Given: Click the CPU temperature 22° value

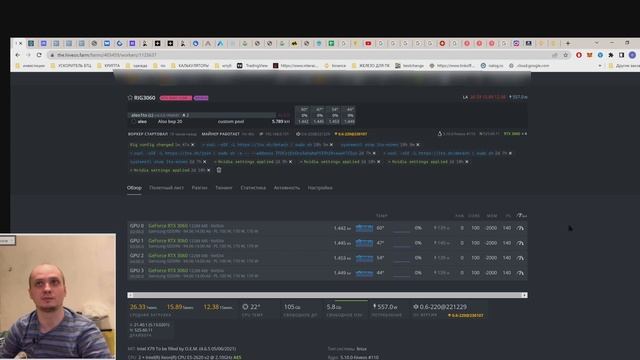Looking at the screenshot, I should (x=251, y=307).
